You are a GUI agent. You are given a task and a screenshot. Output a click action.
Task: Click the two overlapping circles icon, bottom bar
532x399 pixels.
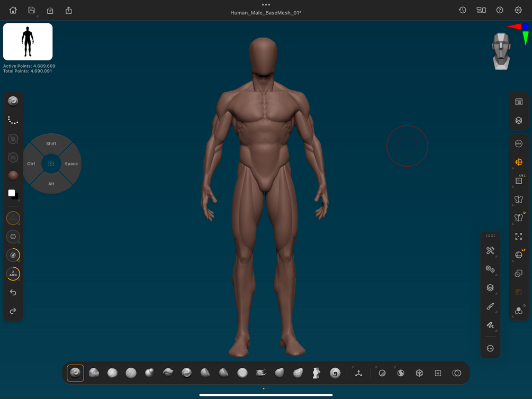457,373
